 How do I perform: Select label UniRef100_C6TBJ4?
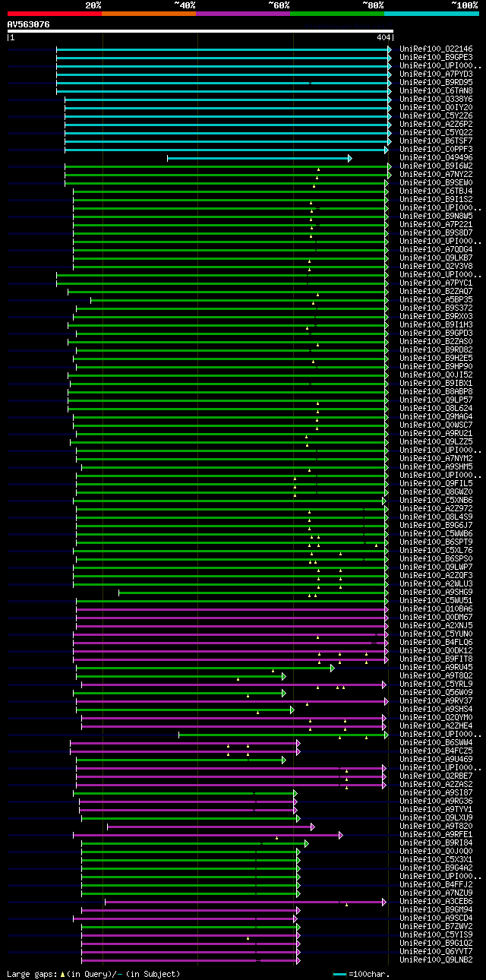(x=436, y=191)
